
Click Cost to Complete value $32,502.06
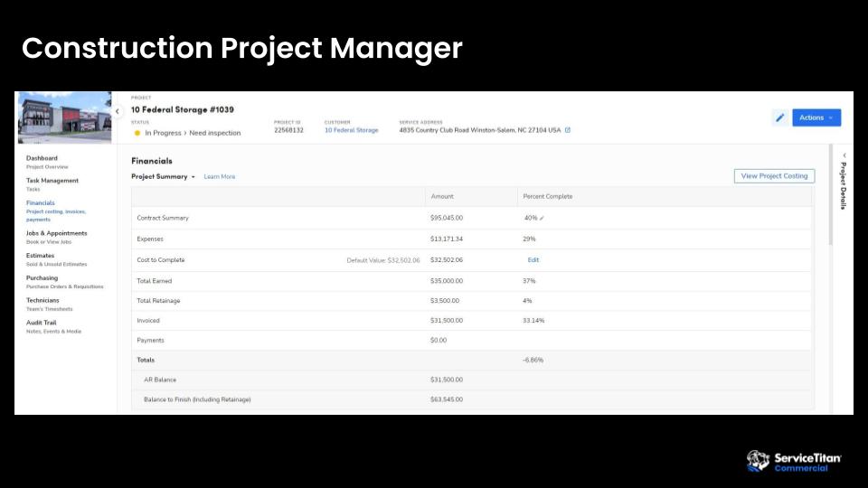tap(446, 259)
